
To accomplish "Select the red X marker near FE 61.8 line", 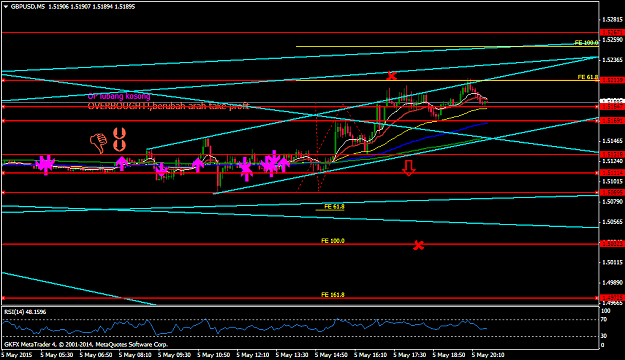I will click(391, 75).
